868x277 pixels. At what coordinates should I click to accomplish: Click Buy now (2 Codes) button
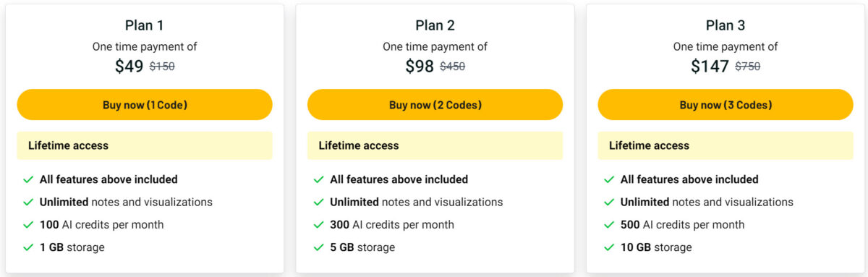pos(435,105)
